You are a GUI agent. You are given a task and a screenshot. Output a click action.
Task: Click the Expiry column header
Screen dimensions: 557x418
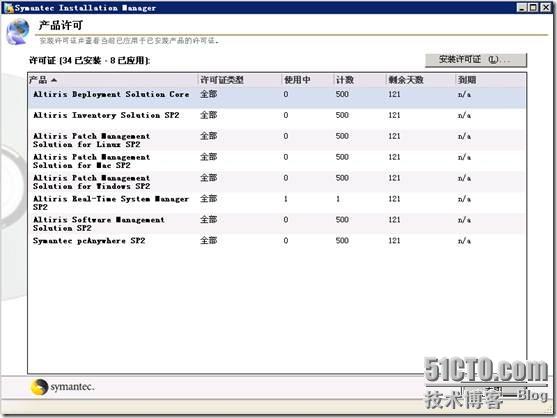click(x=490, y=80)
